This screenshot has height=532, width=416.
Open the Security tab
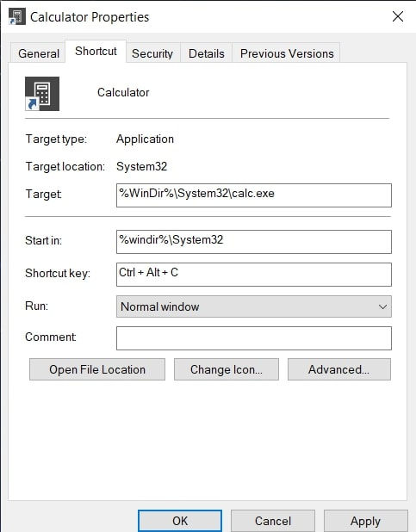pyautogui.click(x=152, y=53)
